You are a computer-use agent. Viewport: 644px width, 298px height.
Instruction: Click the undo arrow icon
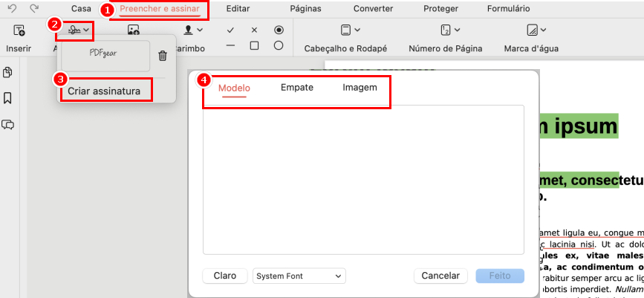pyautogui.click(x=12, y=8)
